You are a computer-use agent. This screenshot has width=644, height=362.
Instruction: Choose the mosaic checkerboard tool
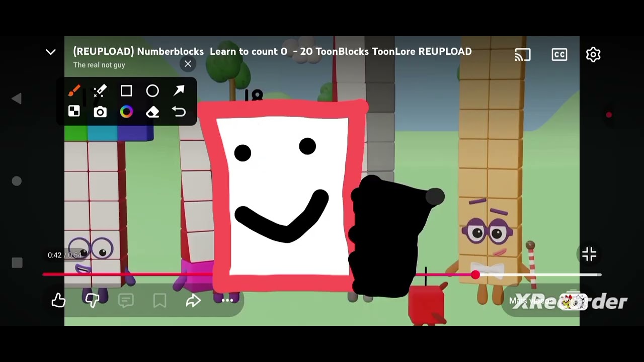(x=74, y=112)
